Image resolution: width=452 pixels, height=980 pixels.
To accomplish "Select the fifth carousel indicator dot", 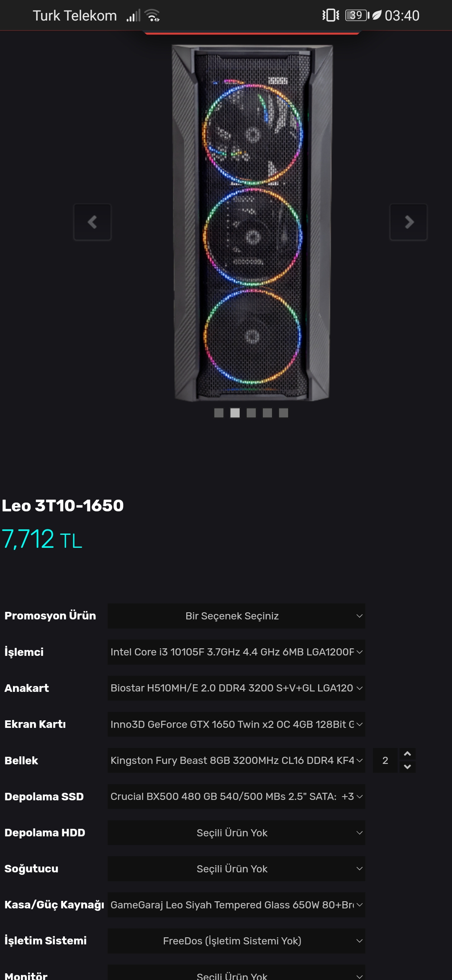I will (283, 413).
